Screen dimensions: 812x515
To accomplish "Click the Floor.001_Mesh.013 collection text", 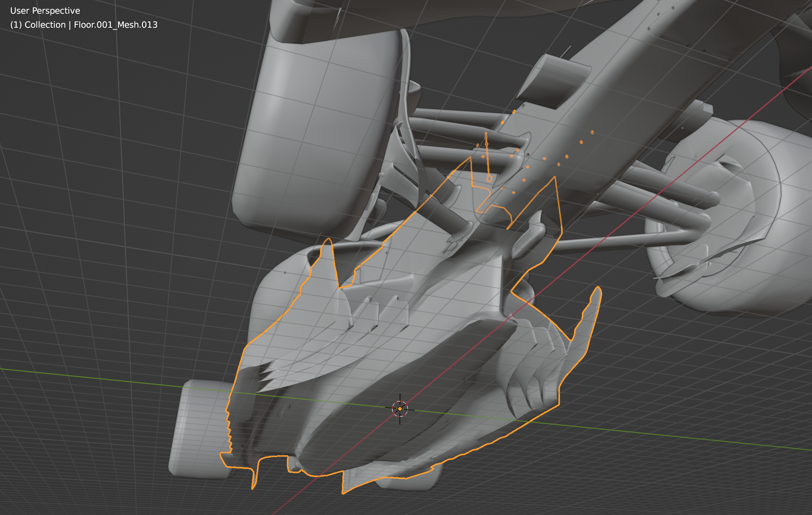I will coord(116,25).
